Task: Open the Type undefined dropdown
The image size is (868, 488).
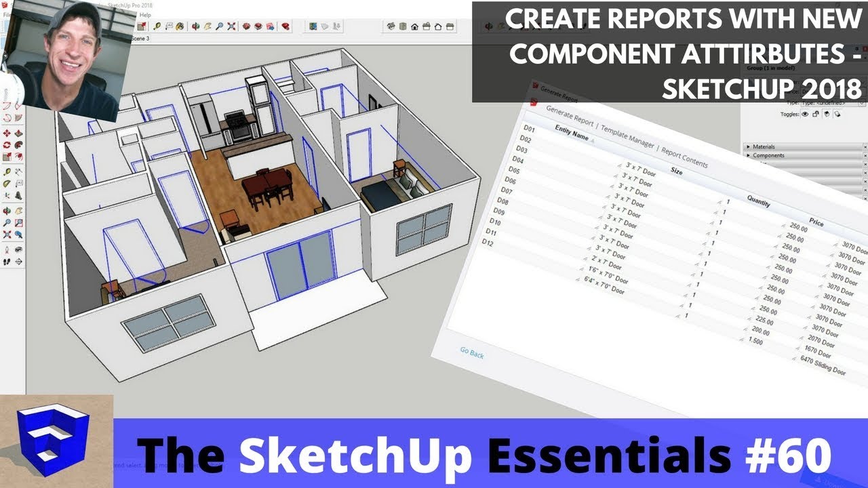Action: 834,104
